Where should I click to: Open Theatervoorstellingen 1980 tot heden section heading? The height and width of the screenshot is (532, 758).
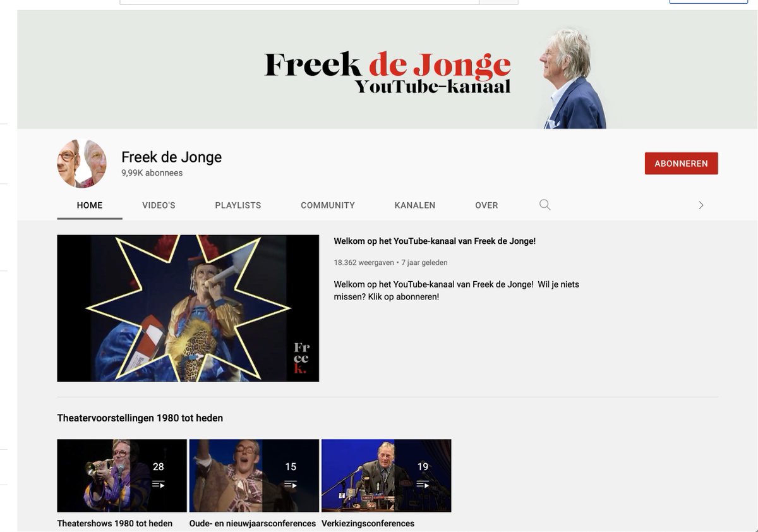(140, 418)
